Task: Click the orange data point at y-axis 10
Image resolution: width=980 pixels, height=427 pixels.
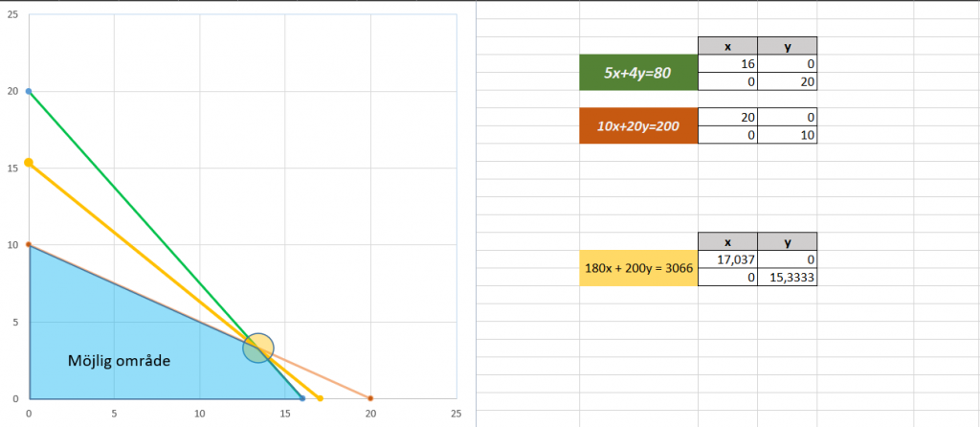Action: point(29,245)
